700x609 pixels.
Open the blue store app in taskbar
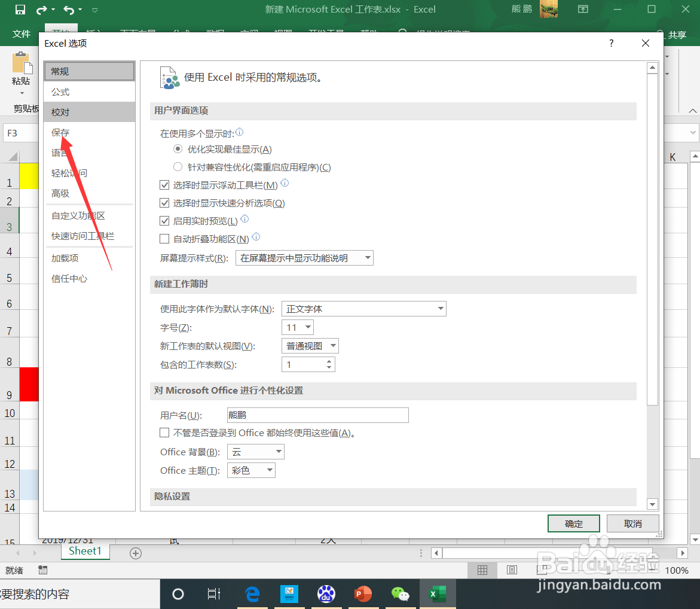[289, 594]
